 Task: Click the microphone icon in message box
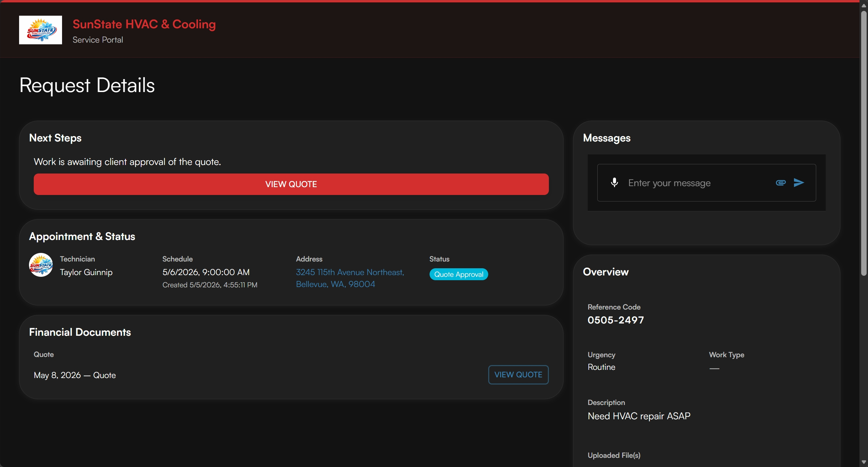(614, 183)
